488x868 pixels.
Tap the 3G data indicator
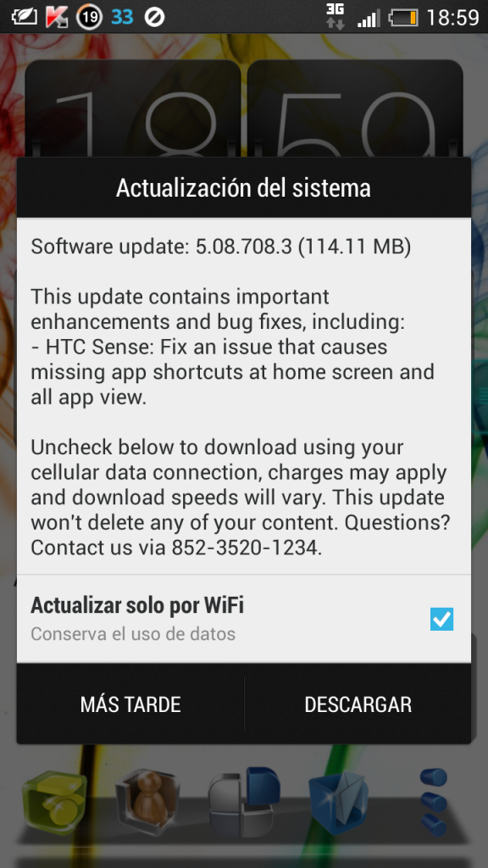[x=335, y=16]
